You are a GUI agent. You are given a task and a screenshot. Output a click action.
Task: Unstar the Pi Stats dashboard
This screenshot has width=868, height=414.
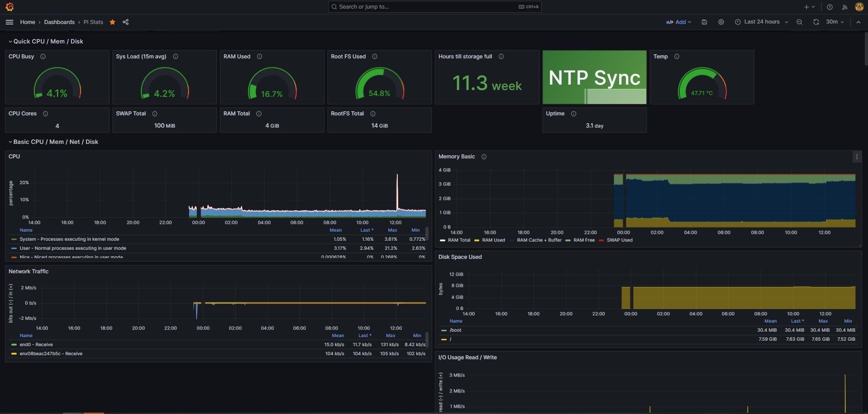[x=112, y=22]
